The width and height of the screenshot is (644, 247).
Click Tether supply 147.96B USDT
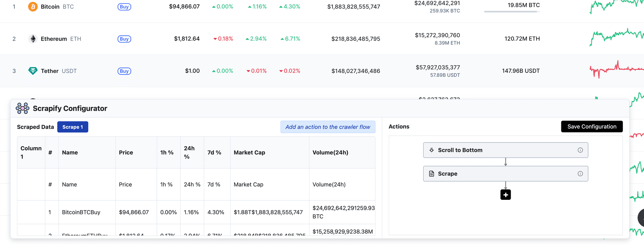point(521,71)
